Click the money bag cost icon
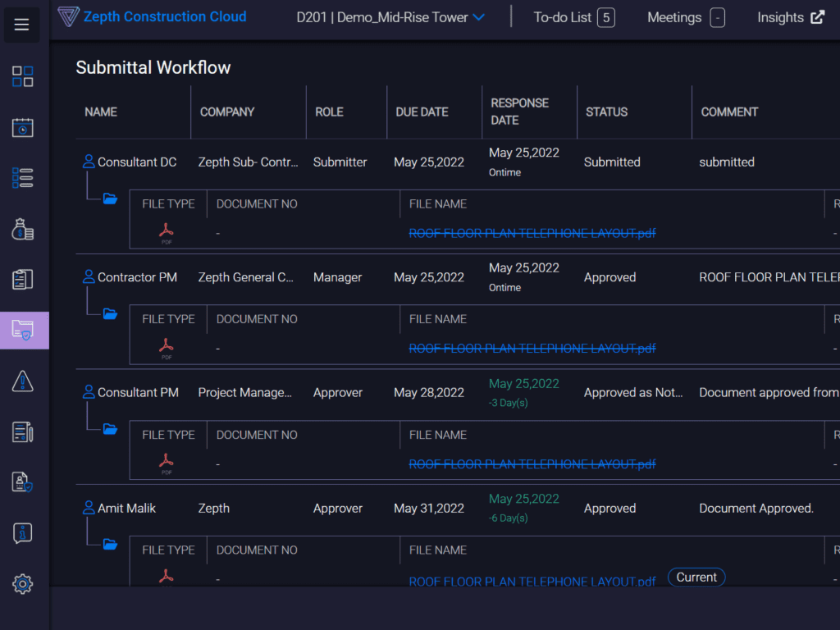Image resolution: width=840 pixels, height=630 pixels. (x=23, y=229)
